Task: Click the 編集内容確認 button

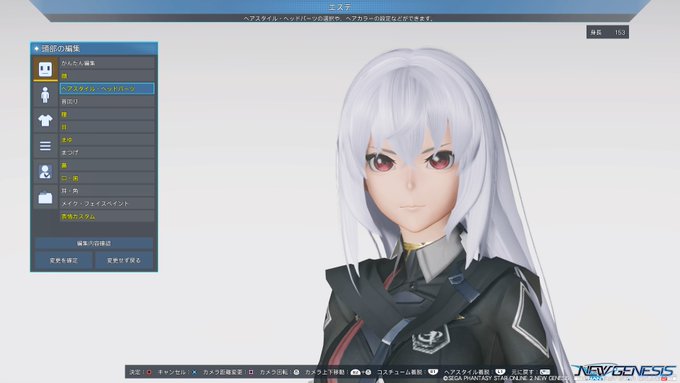Action: 94,243
